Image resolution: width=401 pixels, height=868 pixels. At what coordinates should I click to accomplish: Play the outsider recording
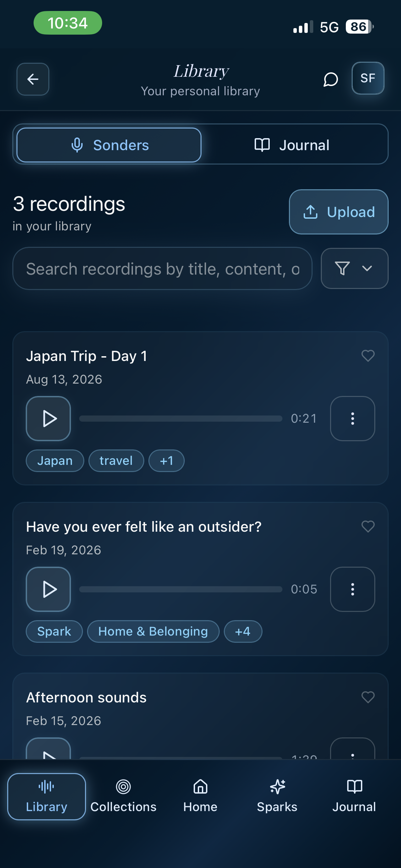(x=48, y=589)
